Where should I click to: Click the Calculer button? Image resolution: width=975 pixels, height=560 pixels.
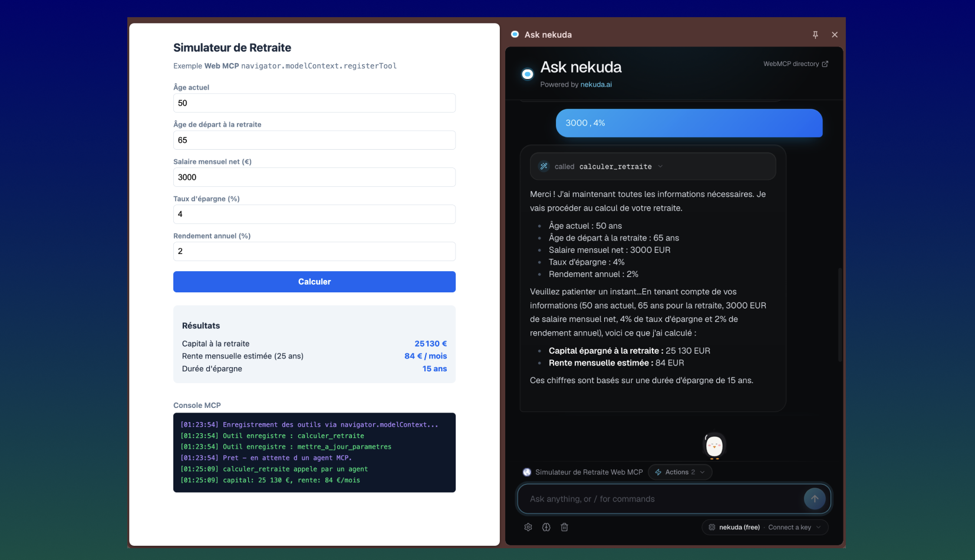click(x=314, y=282)
